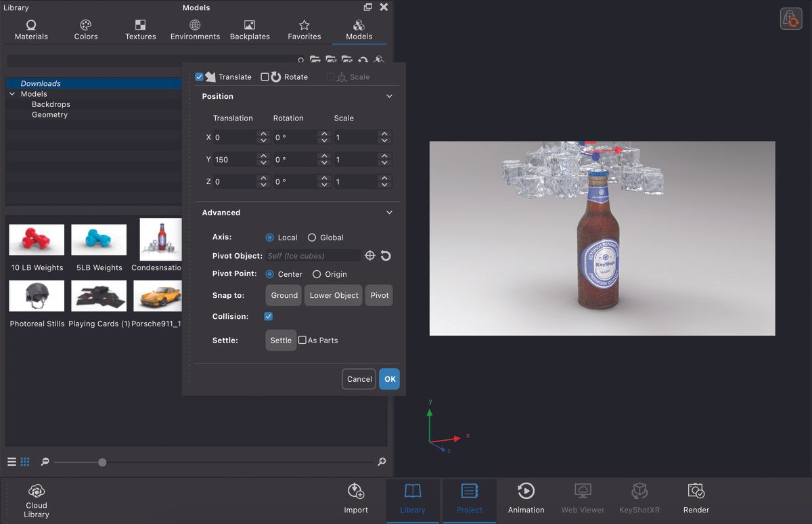Open the Project panel
The height and width of the screenshot is (524, 812).
[469, 500]
